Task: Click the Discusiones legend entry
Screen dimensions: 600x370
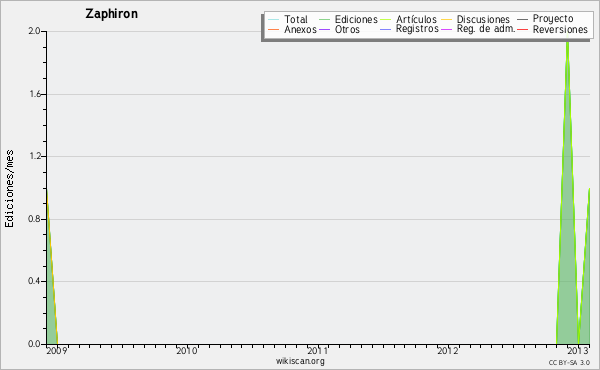Action: click(476, 19)
